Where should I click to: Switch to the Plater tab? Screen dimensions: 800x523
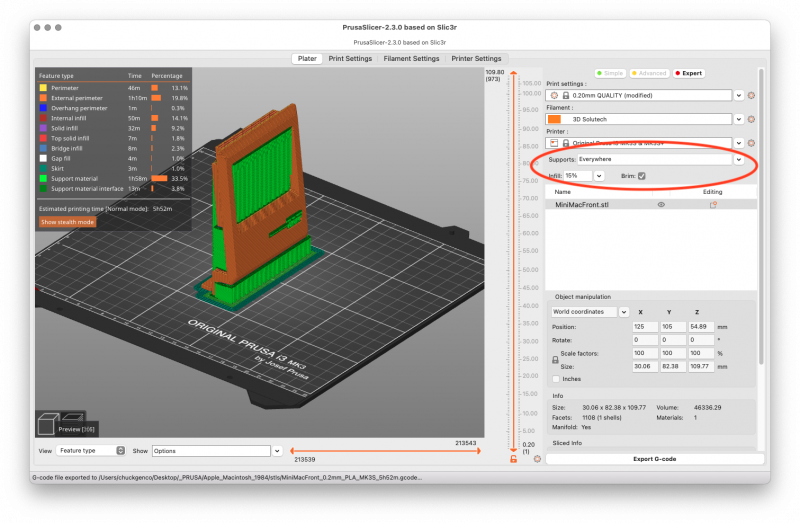pyautogui.click(x=307, y=59)
